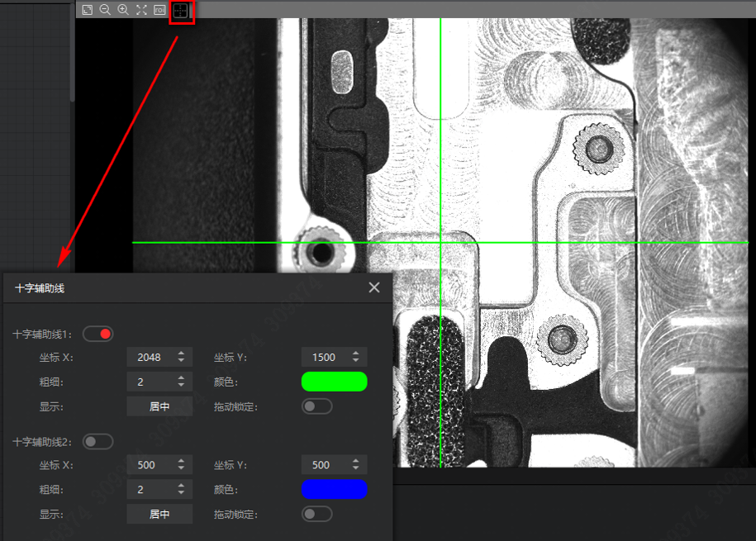Screen dimensions: 756x541
Task: Click the 坐标 X field showing 500
Action: pyautogui.click(x=149, y=465)
